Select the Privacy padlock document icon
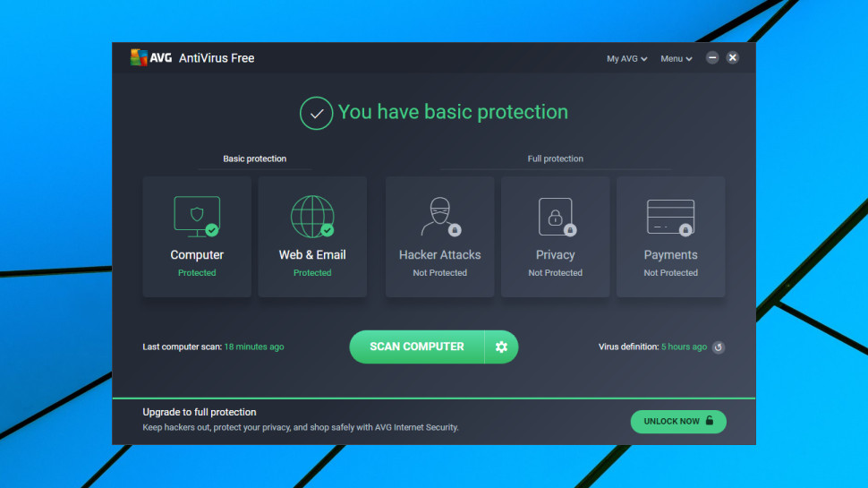The width and height of the screenshot is (868, 488). tap(556, 216)
